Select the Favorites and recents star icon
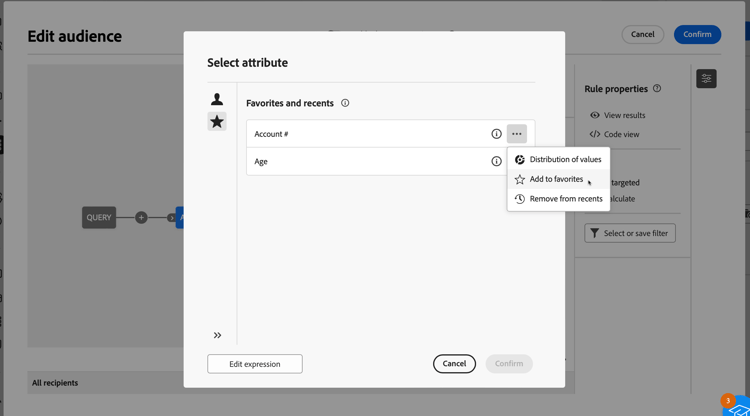This screenshot has width=750, height=416. click(x=217, y=121)
